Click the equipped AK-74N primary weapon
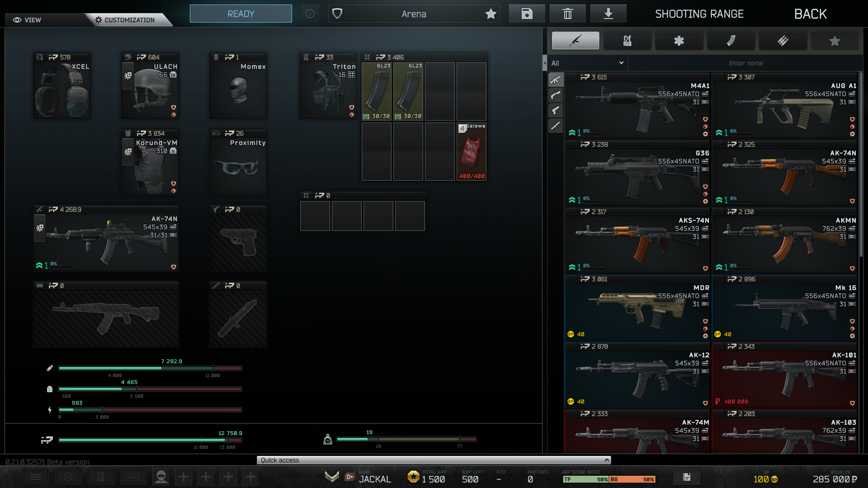This screenshot has width=868, height=488. 106,239
